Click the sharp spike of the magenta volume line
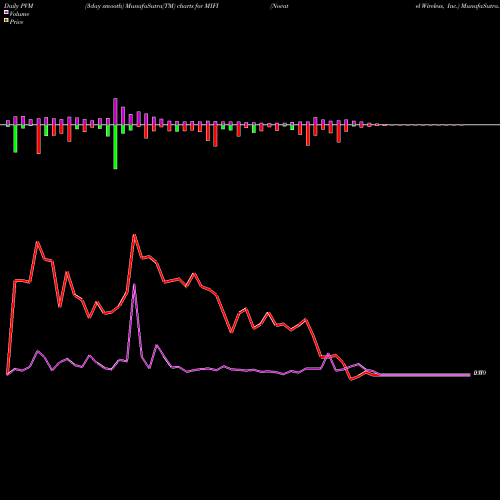 [x=134, y=284]
